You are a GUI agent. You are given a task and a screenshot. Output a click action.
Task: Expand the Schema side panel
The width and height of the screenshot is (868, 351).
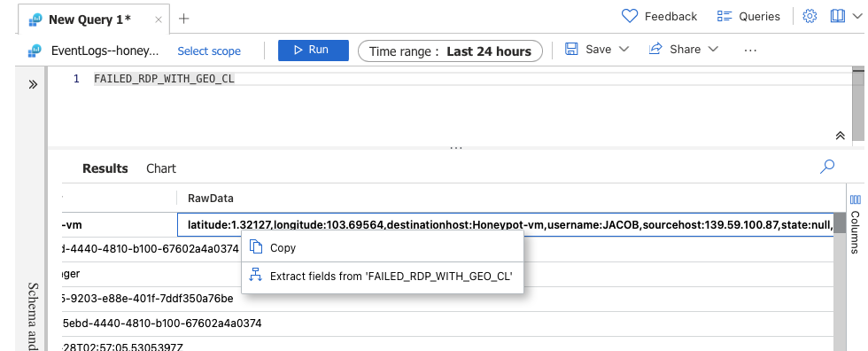click(x=33, y=84)
